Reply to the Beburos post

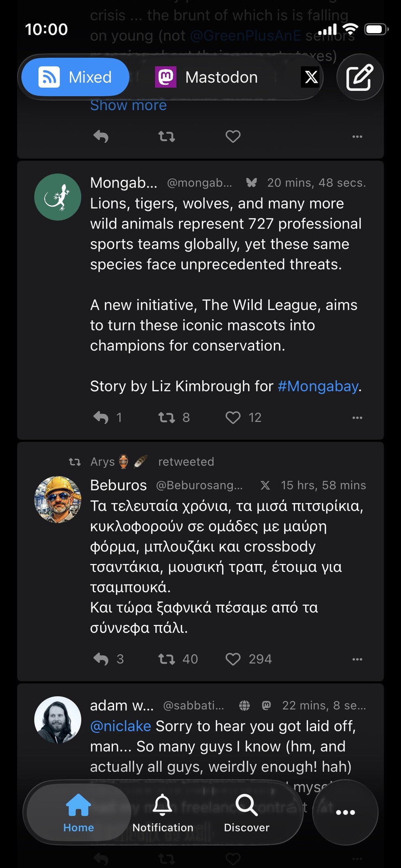pyautogui.click(x=101, y=659)
